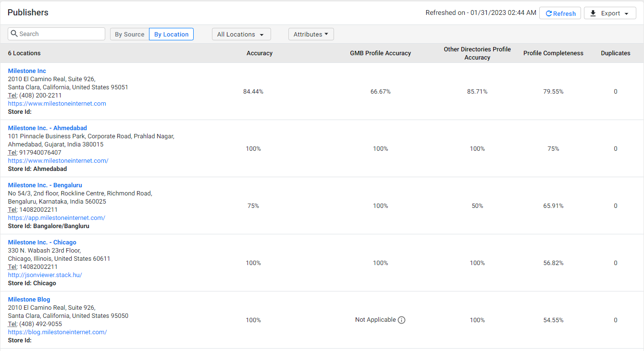This screenshot has width=644, height=351.
Task: Click the Profile Completeness column header
Action: tap(553, 53)
